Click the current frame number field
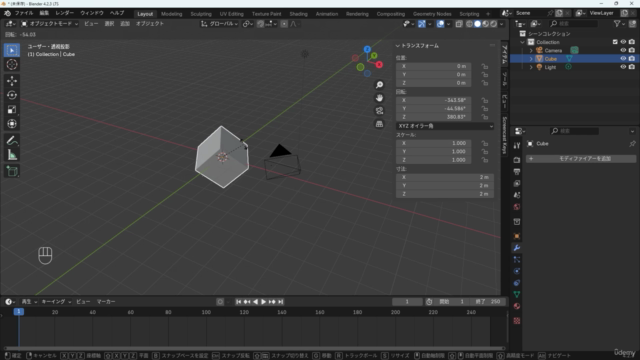The height and width of the screenshot is (360, 640). (x=407, y=302)
